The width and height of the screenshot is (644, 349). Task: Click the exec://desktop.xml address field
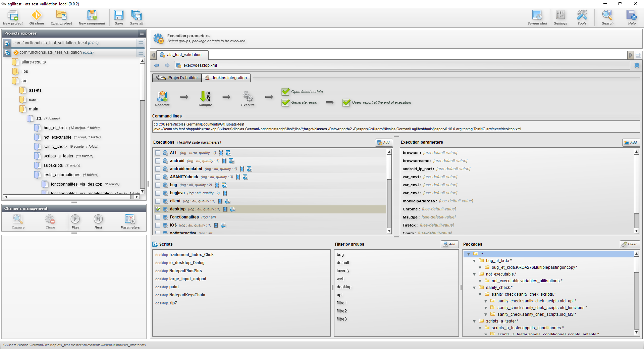[x=235, y=65]
